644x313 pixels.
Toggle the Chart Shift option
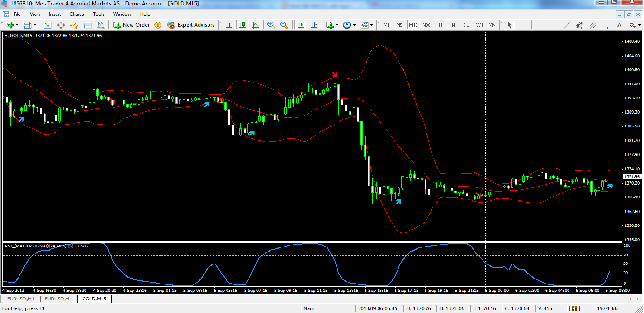coord(313,25)
